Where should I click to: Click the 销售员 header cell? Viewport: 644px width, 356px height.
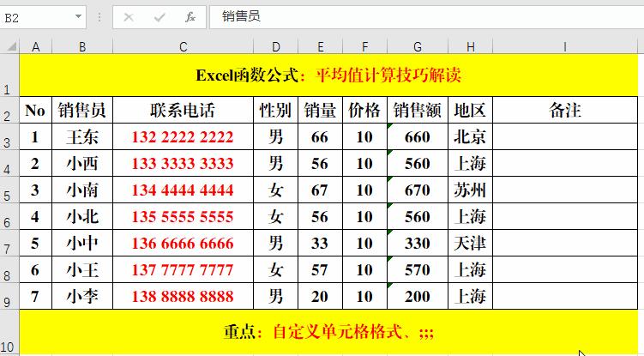[x=82, y=110]
